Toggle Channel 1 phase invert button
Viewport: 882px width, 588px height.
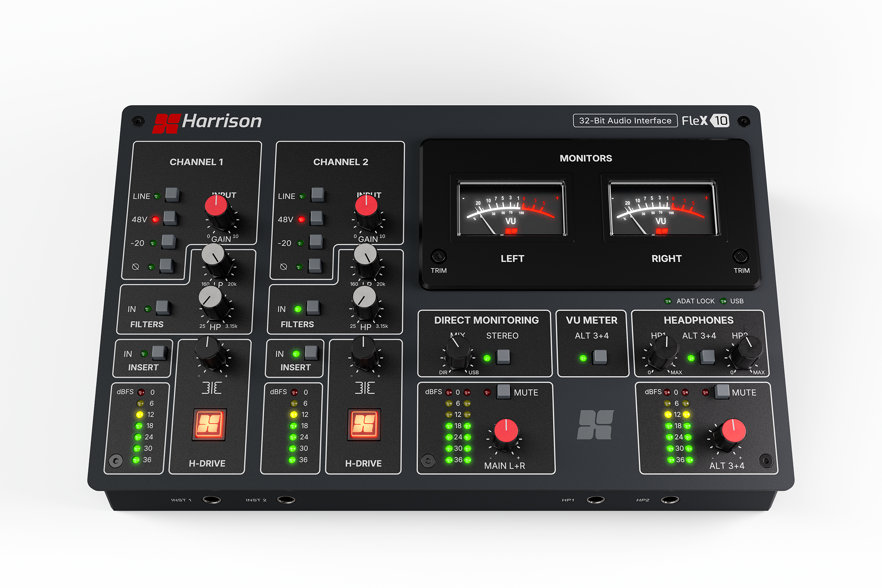click(166, 265)
